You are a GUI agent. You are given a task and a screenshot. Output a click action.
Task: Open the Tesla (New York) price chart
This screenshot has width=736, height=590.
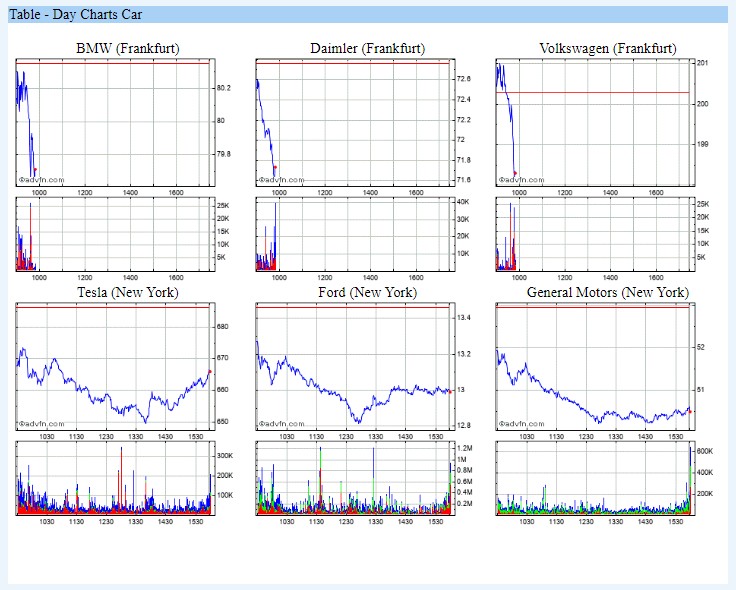[x=115, y=366]
